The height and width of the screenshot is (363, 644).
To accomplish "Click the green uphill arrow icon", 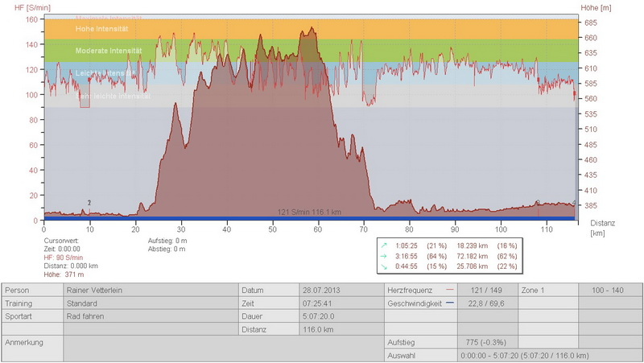I will pyautogui.click(x=386, y=244).
